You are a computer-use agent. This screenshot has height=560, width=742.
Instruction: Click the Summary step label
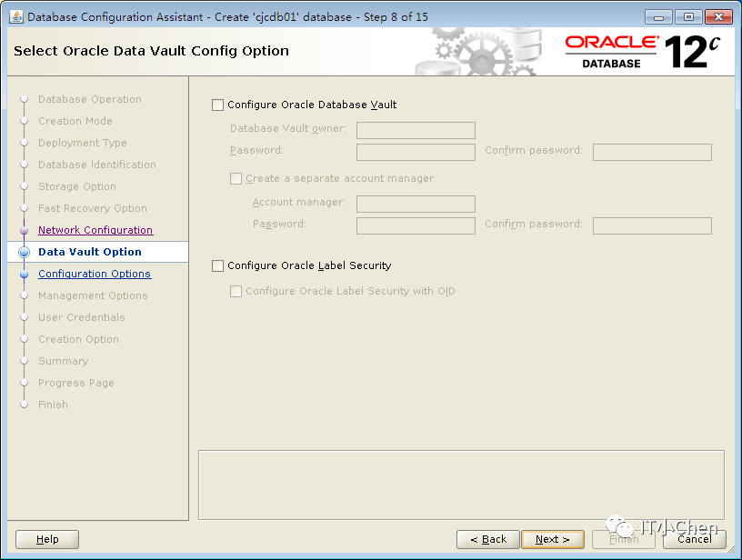tap(64, 361)
